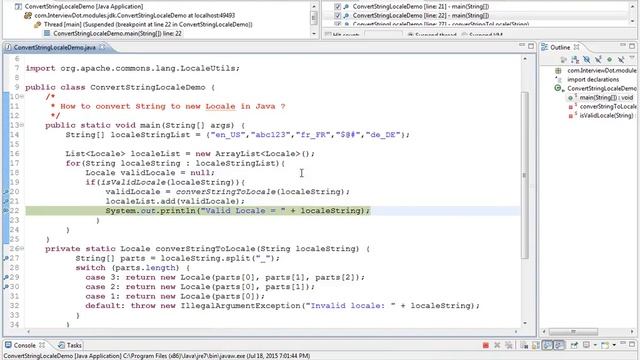Close the Outline view tab
Image resolution: width=640 pixels, height=360 pixels.
pyautogui.click(x=576, y=47)
